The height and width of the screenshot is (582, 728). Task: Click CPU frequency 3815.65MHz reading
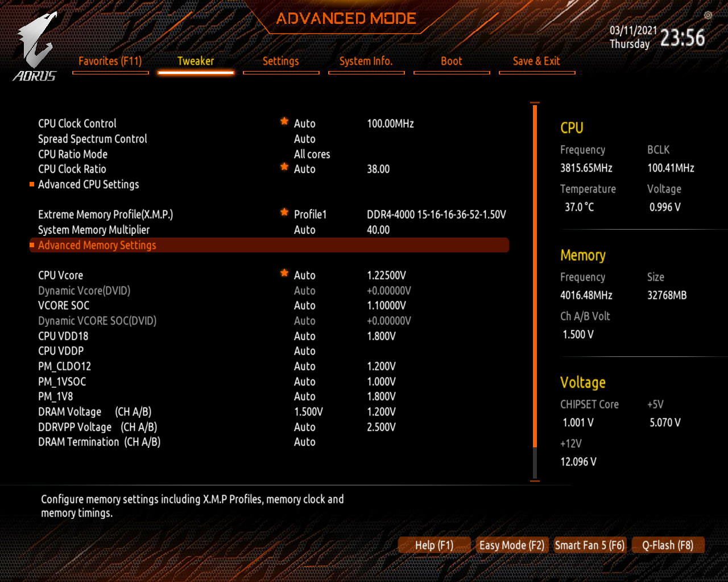tap(586, 168)
